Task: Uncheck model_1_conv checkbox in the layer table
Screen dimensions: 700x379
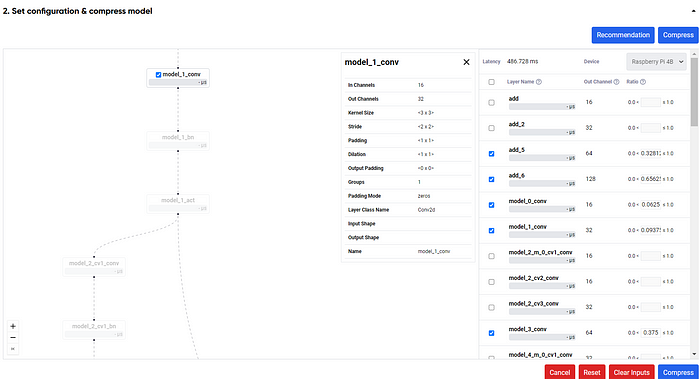Action: click(x=492, y=231)
